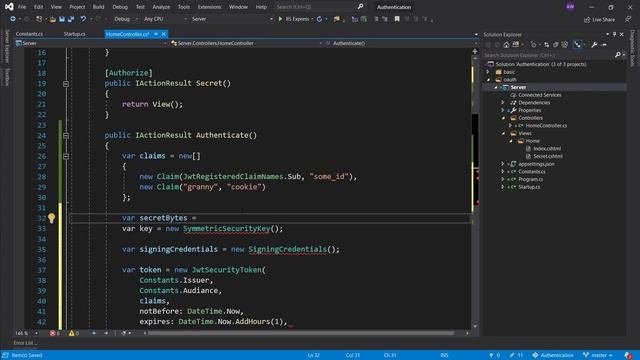The image size is (640, 360).
Task: Click Authentication repository in status bar
Action: pos(553,355)
